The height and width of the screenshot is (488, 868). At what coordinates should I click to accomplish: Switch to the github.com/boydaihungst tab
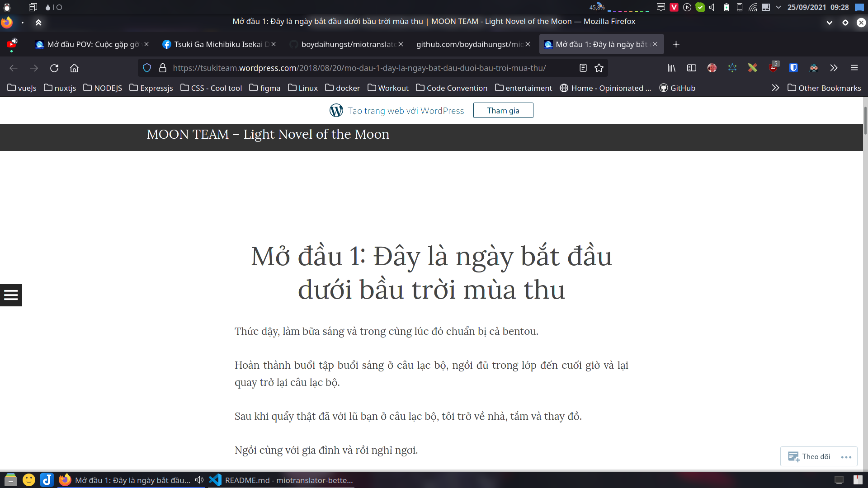tap(470, 44)
